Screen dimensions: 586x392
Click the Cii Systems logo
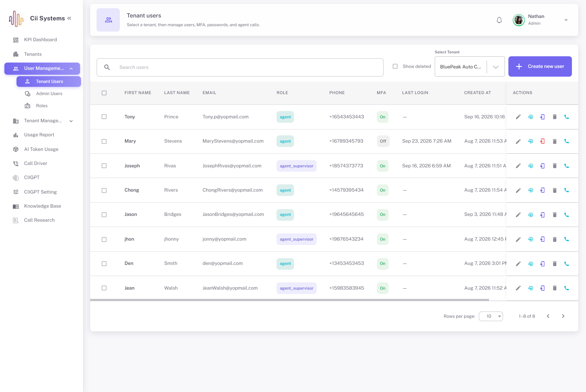tap(16, 19)
